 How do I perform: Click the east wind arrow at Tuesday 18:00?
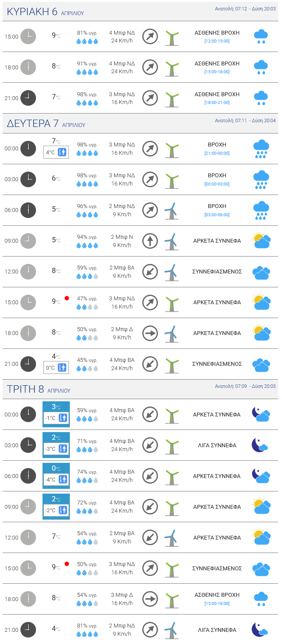(x=150, y=599)
